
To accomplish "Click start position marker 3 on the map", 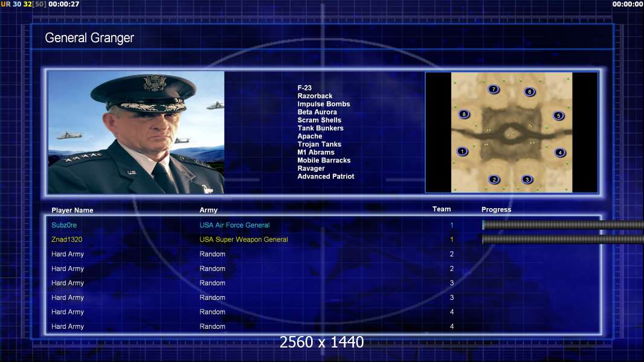I will [x=527, y=179].
